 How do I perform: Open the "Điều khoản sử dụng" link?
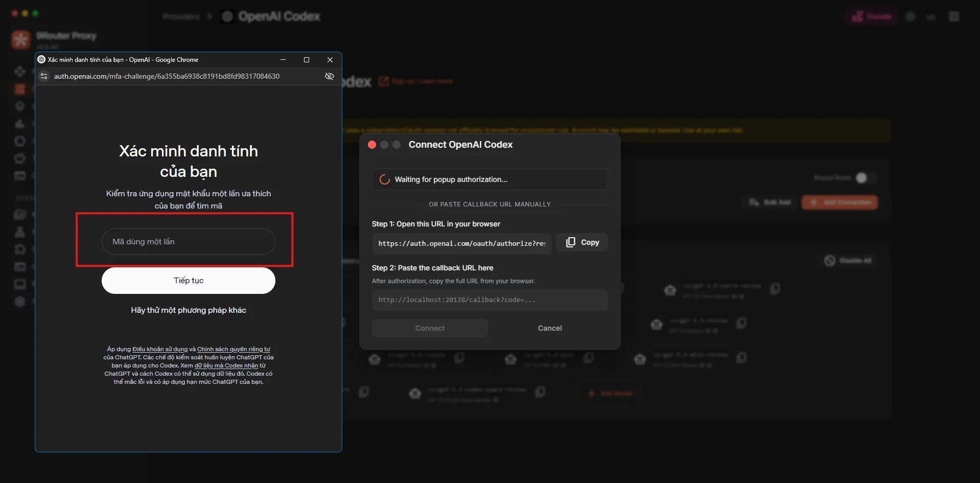pyautogui.click(x=160, y=349)
